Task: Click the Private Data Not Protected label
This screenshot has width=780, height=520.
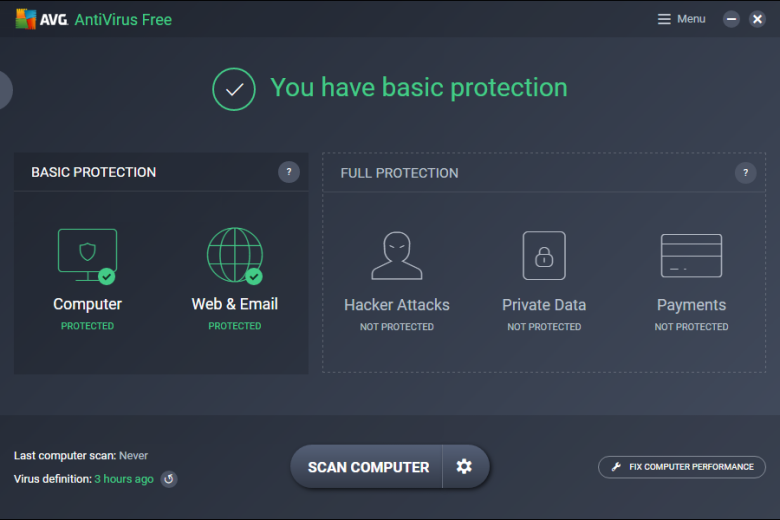Action: coord(544,327)
